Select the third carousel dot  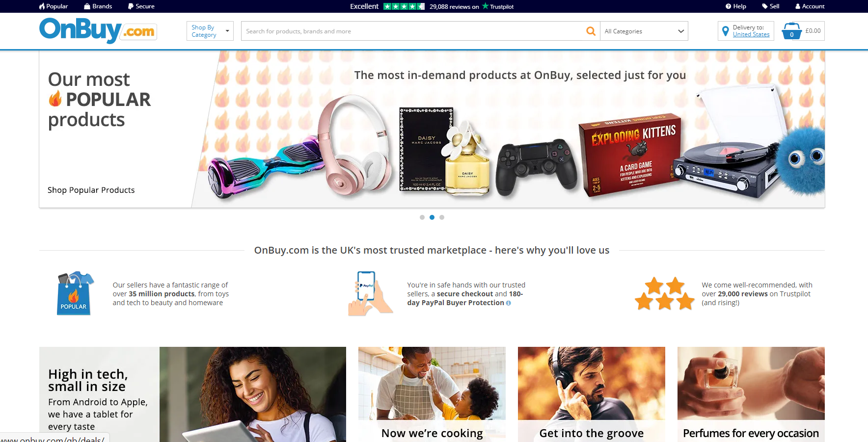(x=442, y=217)
